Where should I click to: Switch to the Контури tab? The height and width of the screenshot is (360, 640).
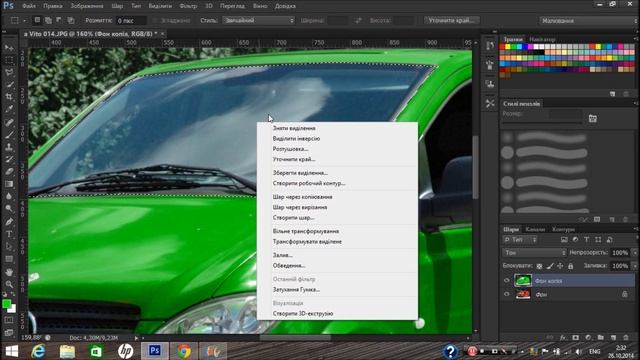point(563,229)
